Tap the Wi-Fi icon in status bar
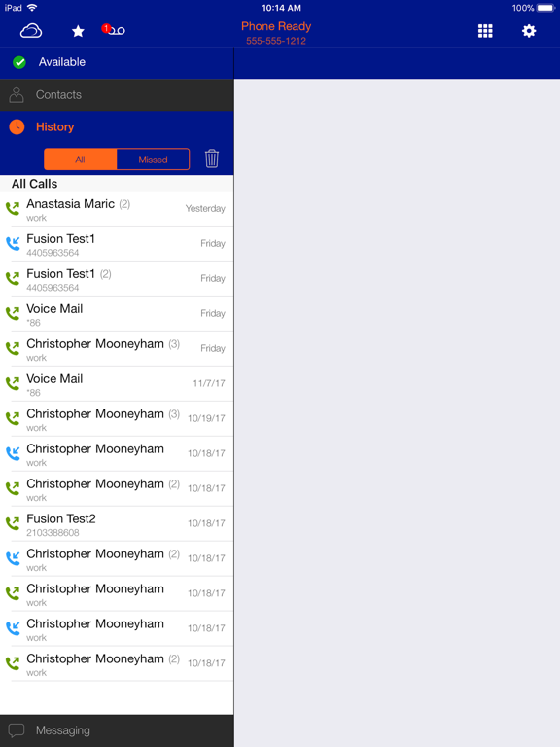Viewport: 560px width, 747px height. pos(32,8)
